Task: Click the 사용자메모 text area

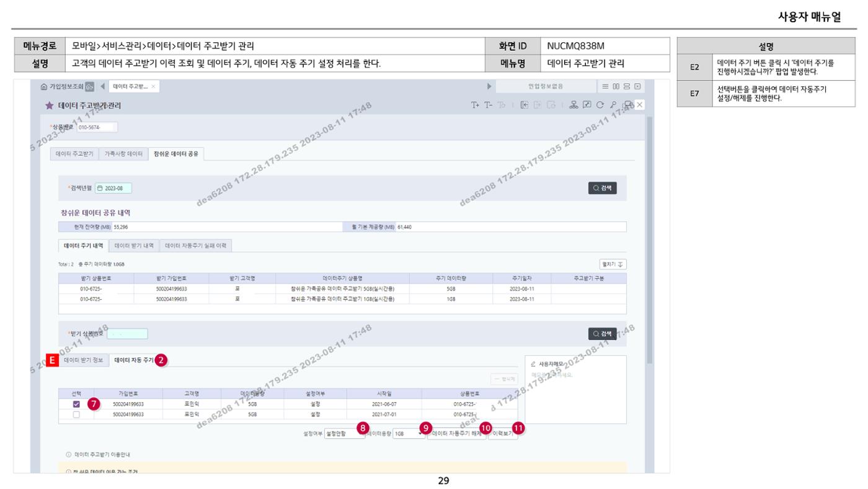Action: pyautogui.click(x=575, y=394)
